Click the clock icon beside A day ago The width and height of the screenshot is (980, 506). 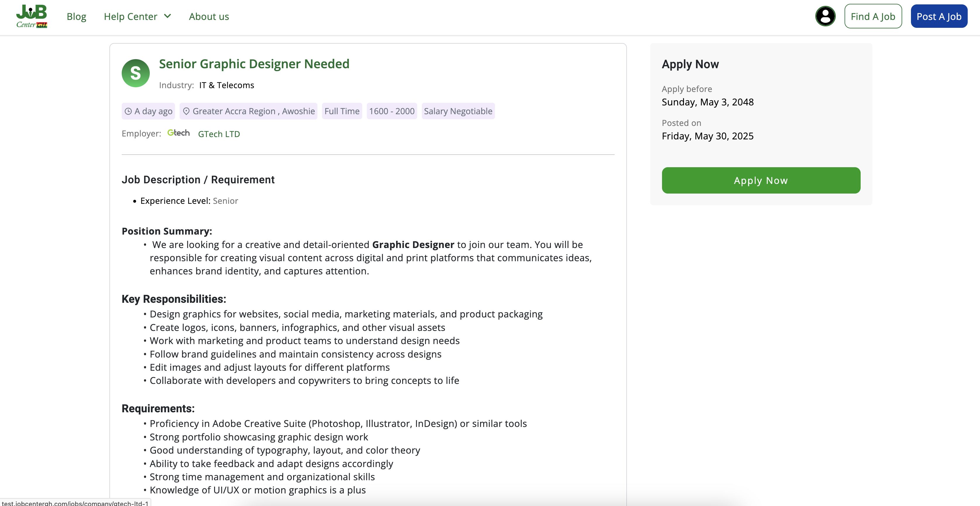click(x=129, y=111)
